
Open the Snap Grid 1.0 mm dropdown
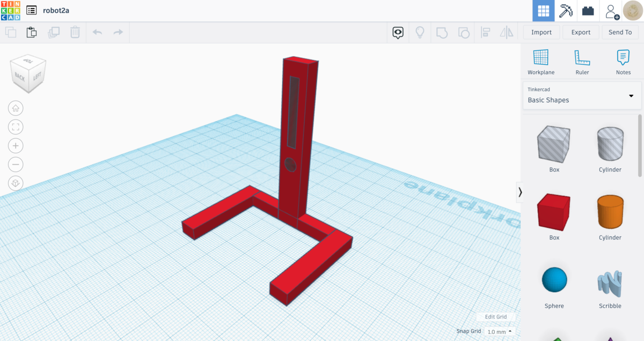[499, 332]
